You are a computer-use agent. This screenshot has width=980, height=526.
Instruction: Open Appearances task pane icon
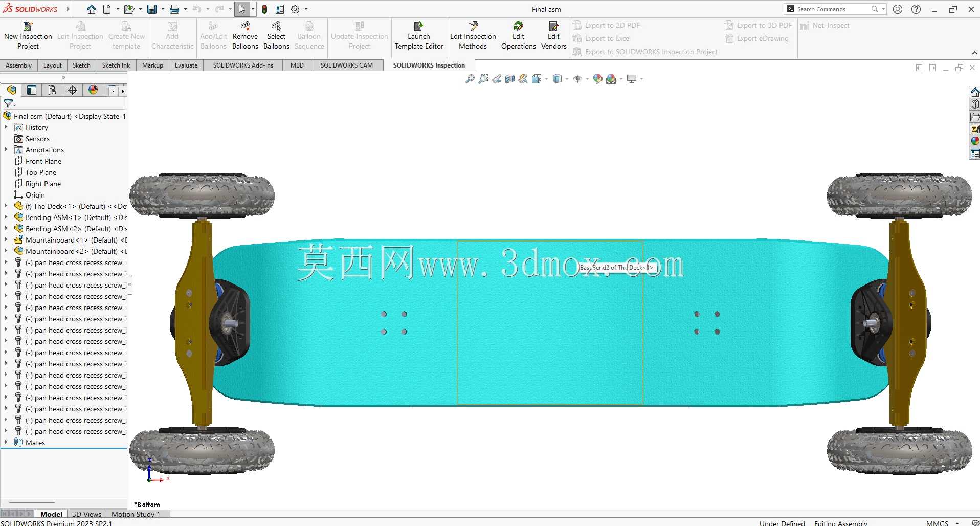tap(975, 141)
